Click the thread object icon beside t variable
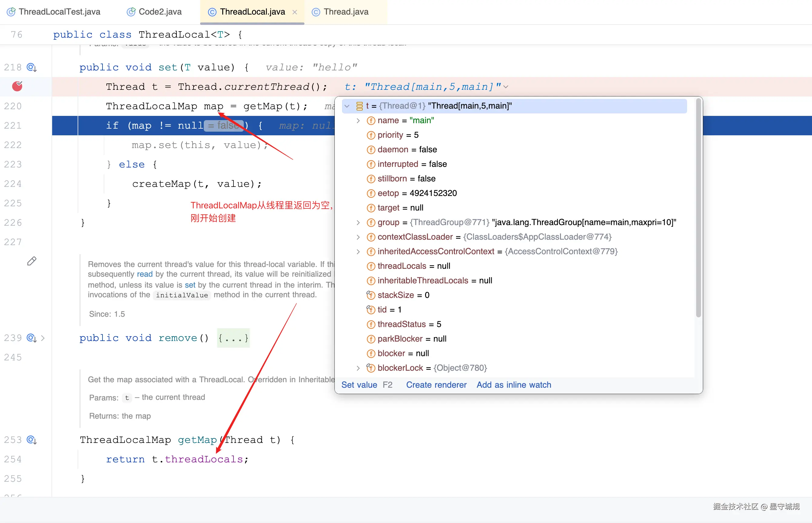Viewport: 812px width, 523px height. point(359,106)
